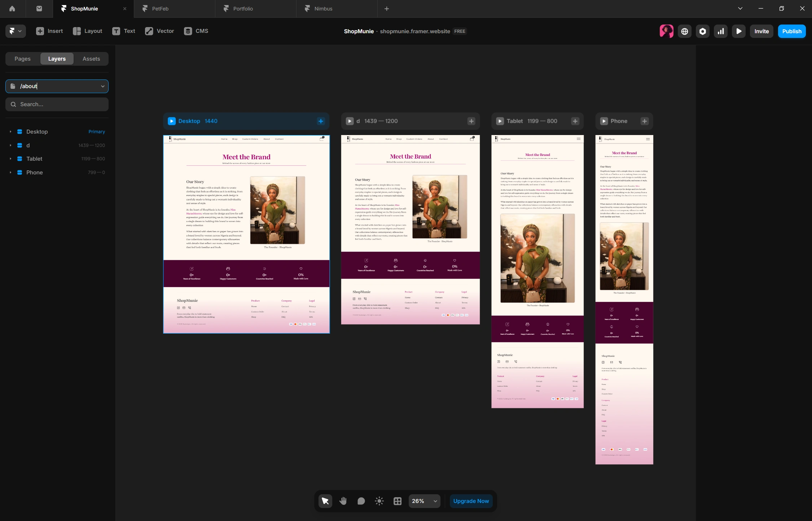Screen dimensions: 812x521
Task: Expand the Tablet layer in the layers panel
Action: (x=11, y=159)
